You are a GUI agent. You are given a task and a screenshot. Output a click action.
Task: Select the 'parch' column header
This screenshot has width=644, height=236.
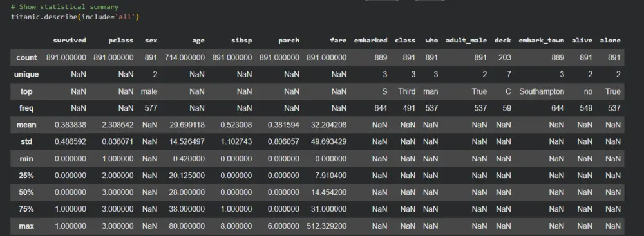[289, 41]
